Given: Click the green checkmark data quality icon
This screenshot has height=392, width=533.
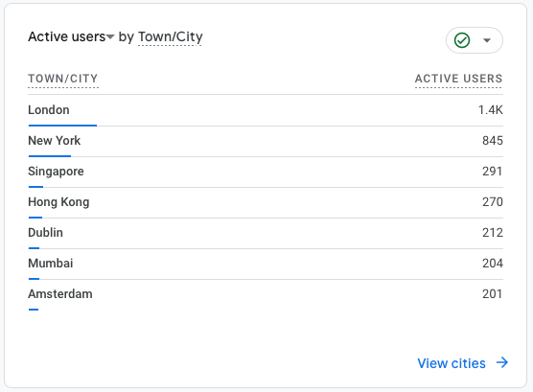Looking at the screenshot, I should point(462,40).
